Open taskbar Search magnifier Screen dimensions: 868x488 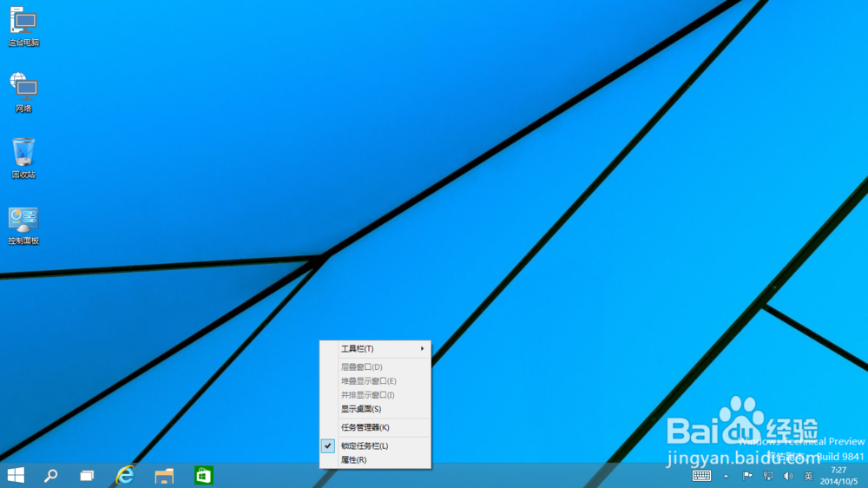coord(51,475)
